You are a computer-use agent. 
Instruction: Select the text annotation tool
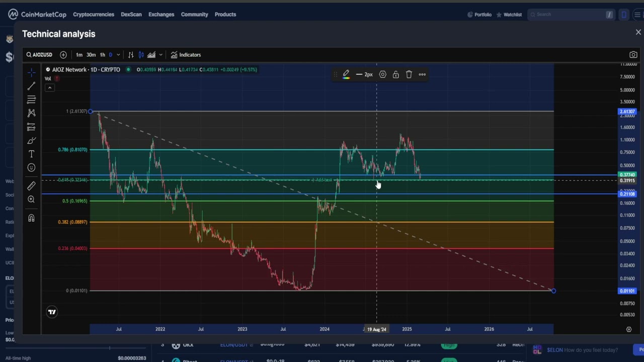(31, 154)
